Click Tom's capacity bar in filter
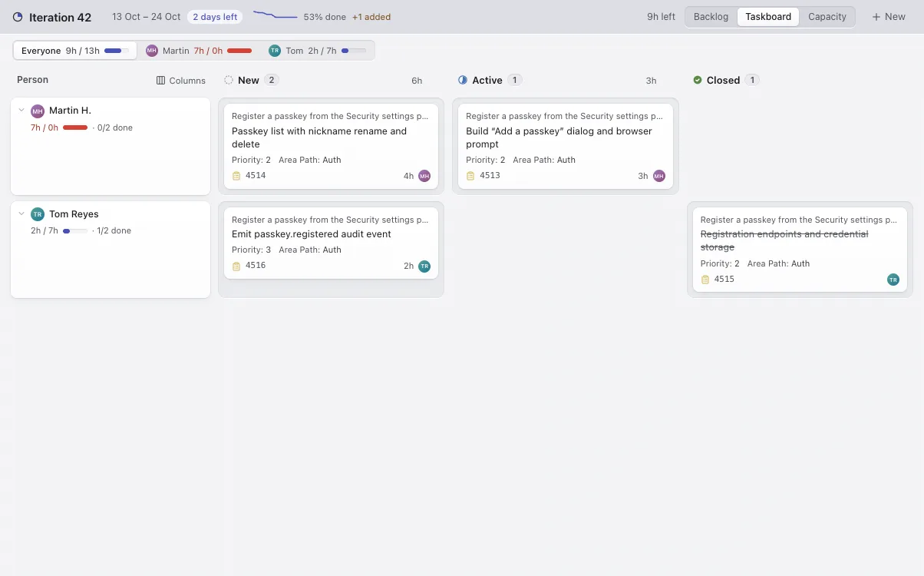Image resolution: width=924 pixels, height=576 pixels. tap(353, 51)
